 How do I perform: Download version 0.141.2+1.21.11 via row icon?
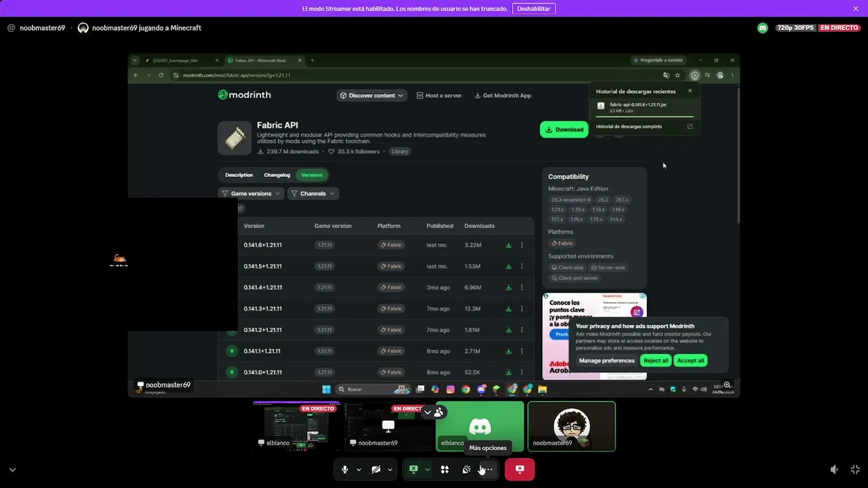[509, 330]
